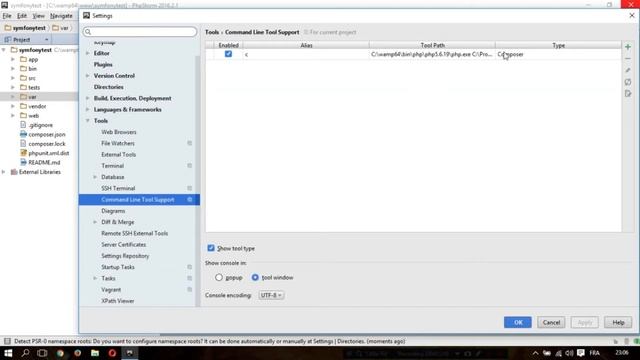Screen dimensions: 640x360
Task: Select phpunit.xml.dist in project tree
Action: click(49, 153)
